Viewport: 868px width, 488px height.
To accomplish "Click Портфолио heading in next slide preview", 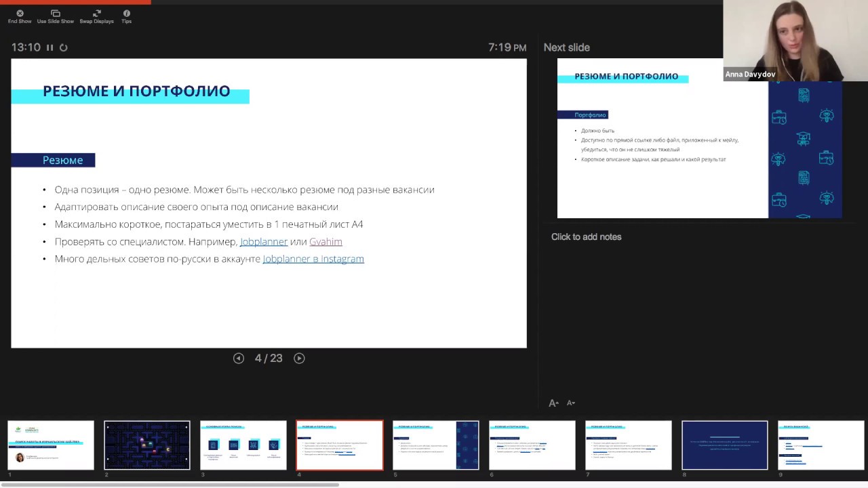I will click(590, 115).
